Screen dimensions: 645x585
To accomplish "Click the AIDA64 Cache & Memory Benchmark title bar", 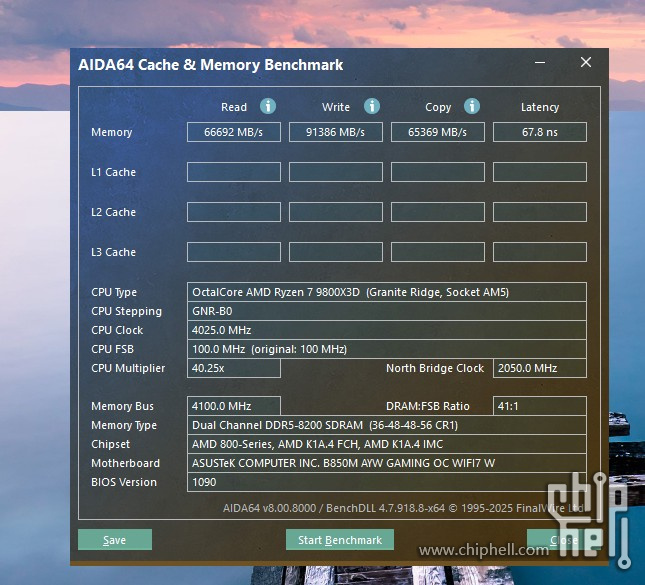I will pyautogui.click(x=300, y=65).
